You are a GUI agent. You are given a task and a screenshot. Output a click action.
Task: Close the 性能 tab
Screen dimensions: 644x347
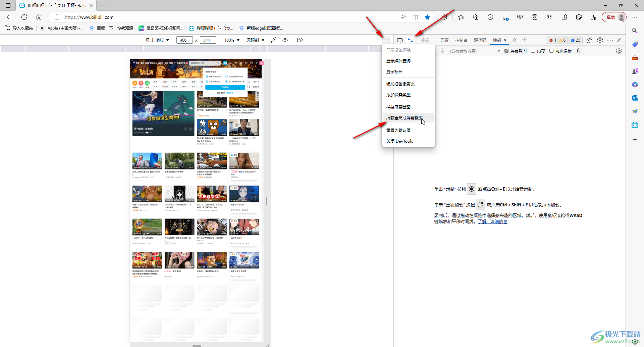click(x=505, y=40)
